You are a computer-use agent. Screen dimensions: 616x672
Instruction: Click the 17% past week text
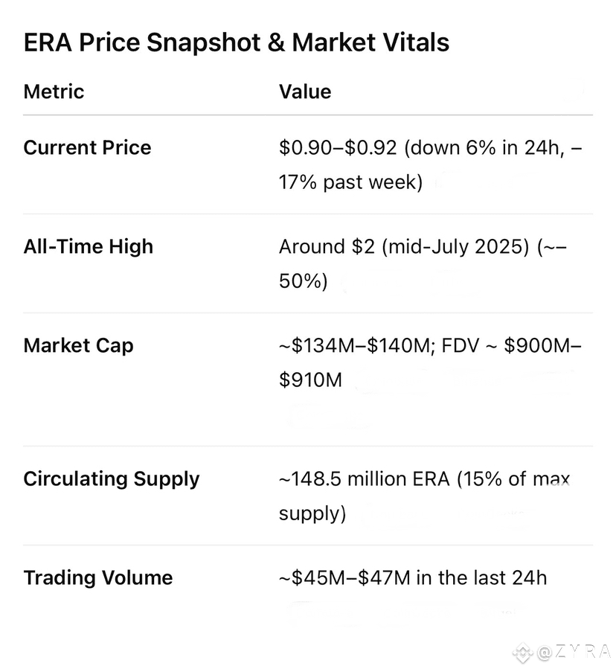point(351,182)
